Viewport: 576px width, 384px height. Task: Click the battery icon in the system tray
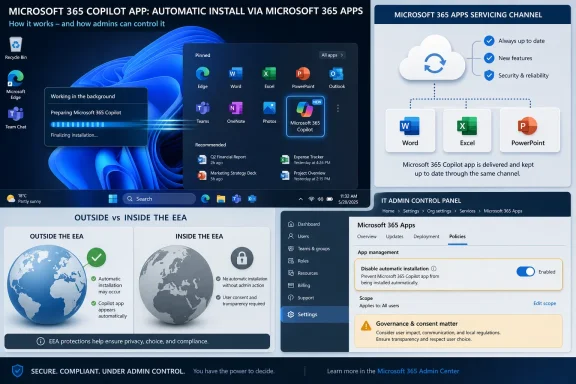point(330,199)
